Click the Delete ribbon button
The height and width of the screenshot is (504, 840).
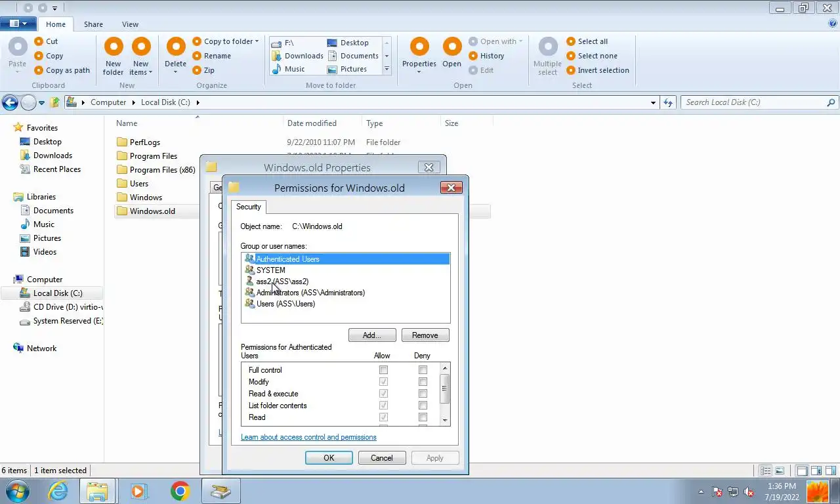tap(175, 56)
